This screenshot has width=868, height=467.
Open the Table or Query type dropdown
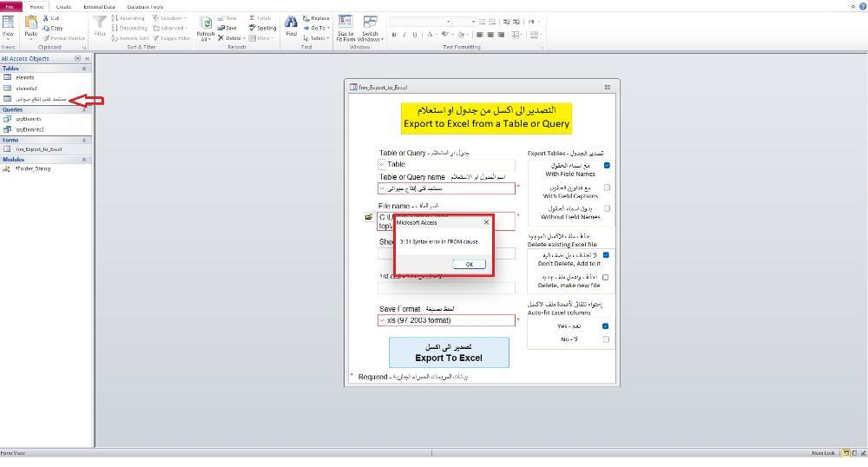coord(382,164)
